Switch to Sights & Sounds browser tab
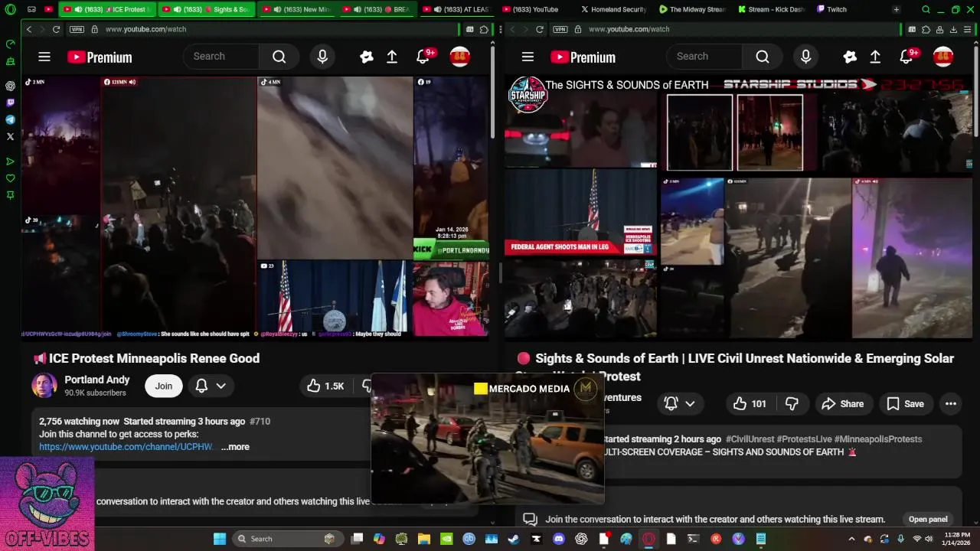The height and width of the screenshot is (551, 980). (207, 10)
